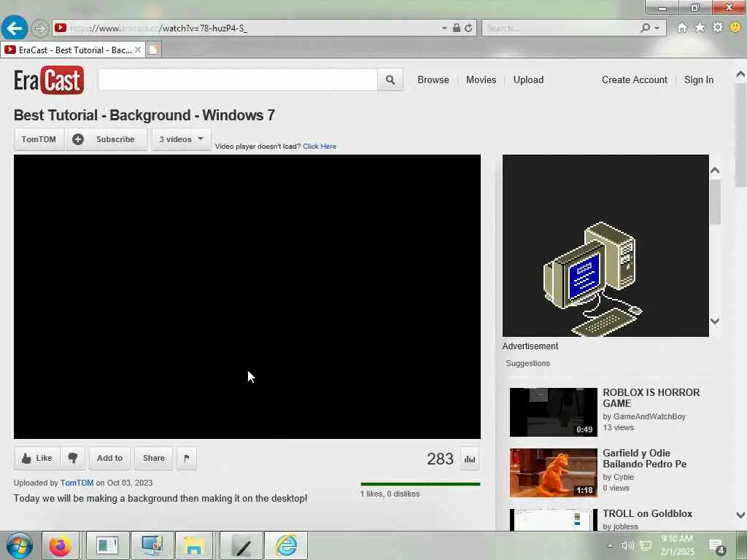Open Favorites using the star icon
The width and height of the screenshot is (747, 560).
[700, 28]
